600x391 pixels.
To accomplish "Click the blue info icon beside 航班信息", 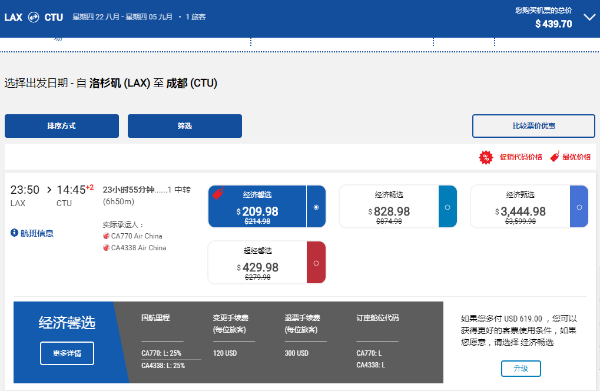I will pyautogui.click(x=14, y=232).
